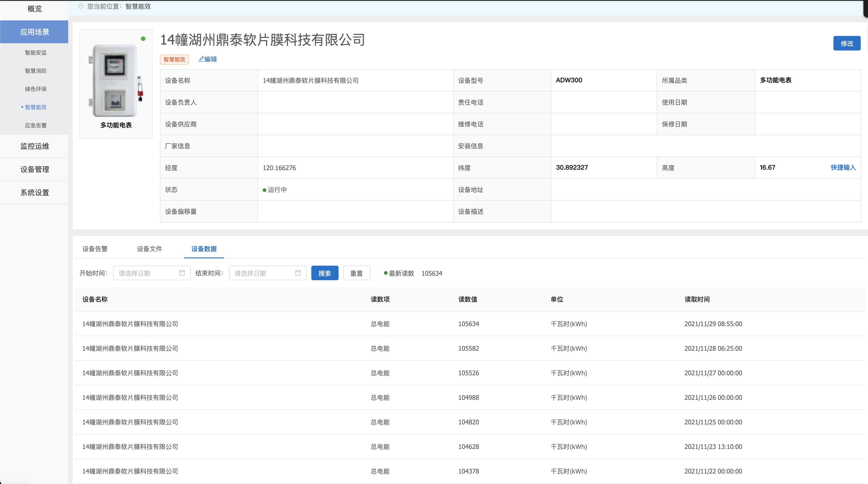Screen dimensions: 868x484
Task: Click the orange 智慧能效 tag
Action: point(174,59)
